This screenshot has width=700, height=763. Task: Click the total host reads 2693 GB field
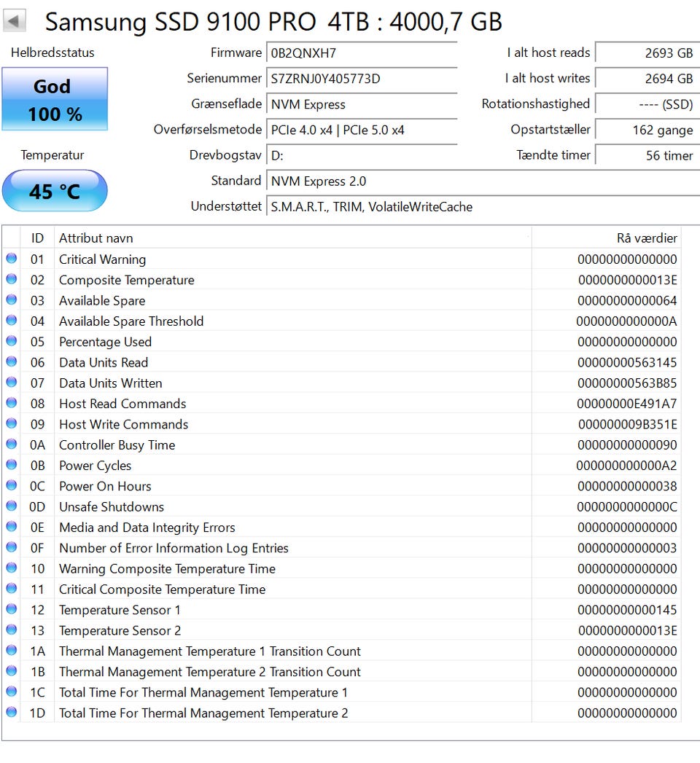coord(647,52)
